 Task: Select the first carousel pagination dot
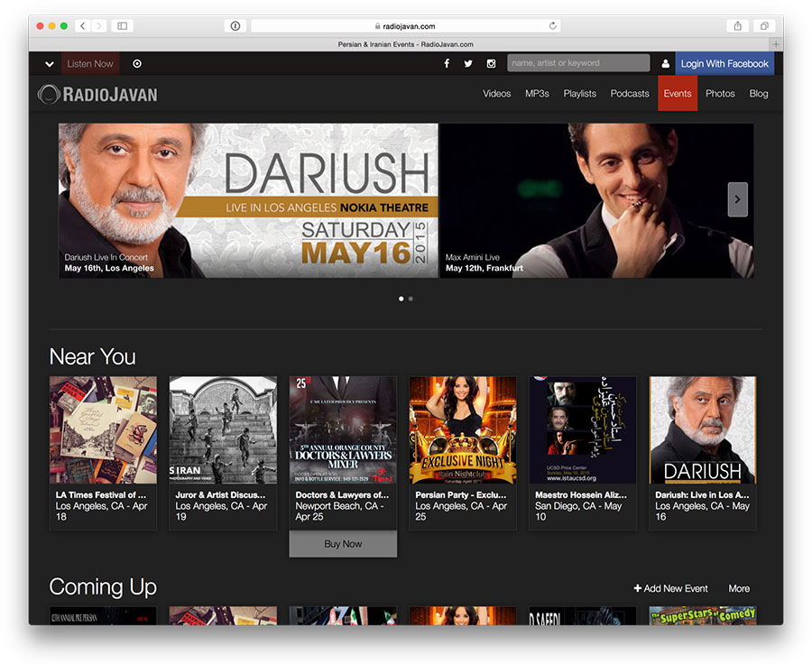[x=401, y=299]
